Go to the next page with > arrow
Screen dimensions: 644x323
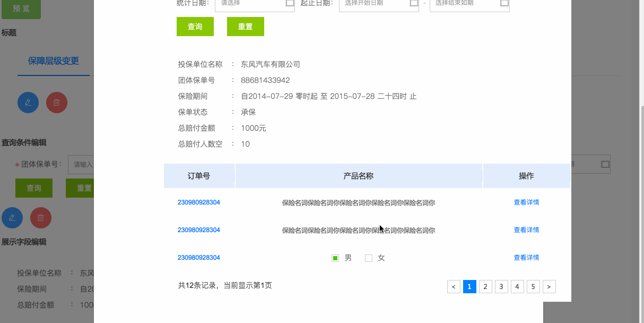pyautogui.click(x=549, y=287)
